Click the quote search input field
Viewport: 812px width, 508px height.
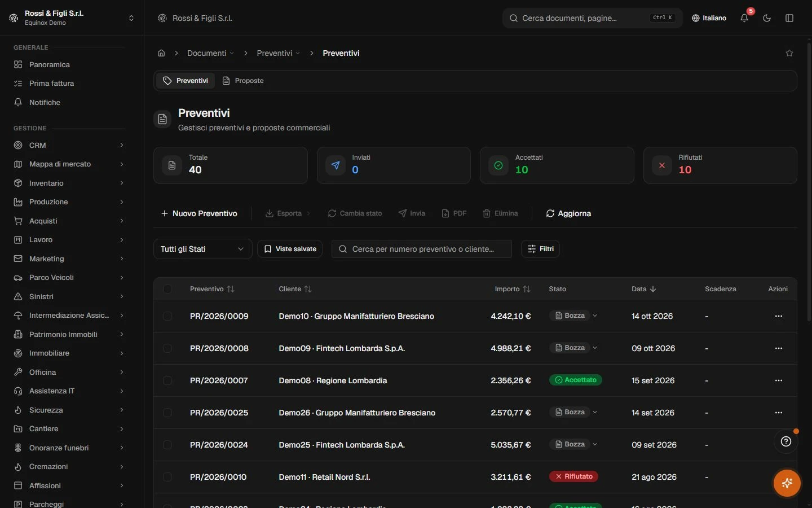tap(422, 249)
